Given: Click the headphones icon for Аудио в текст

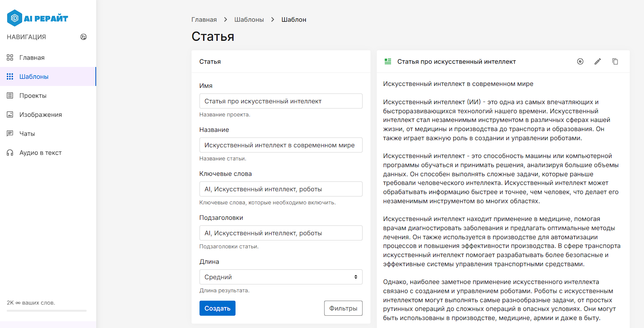Looking at the screenshot, I should point(10,153).
